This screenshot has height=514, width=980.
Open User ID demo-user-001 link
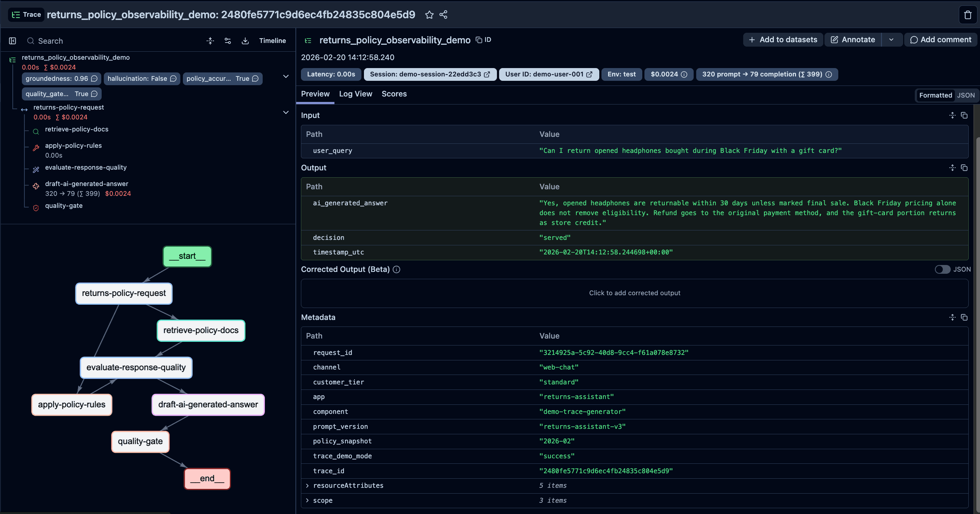[x=549, y=75]
